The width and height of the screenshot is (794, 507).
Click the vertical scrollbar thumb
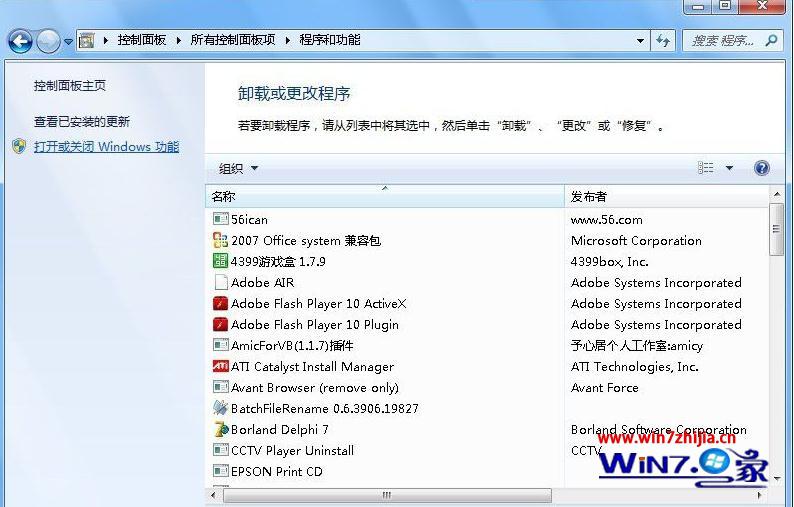[776, 229]
